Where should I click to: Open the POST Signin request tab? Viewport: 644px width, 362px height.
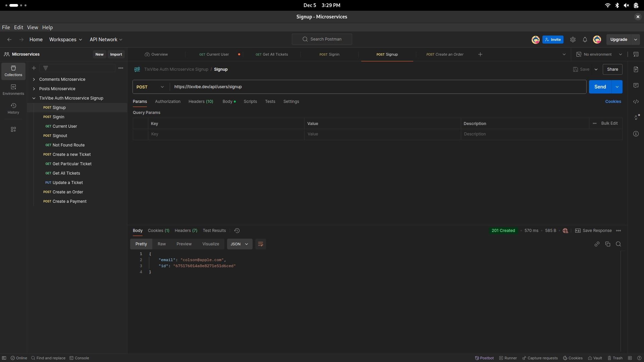(329, 54)
